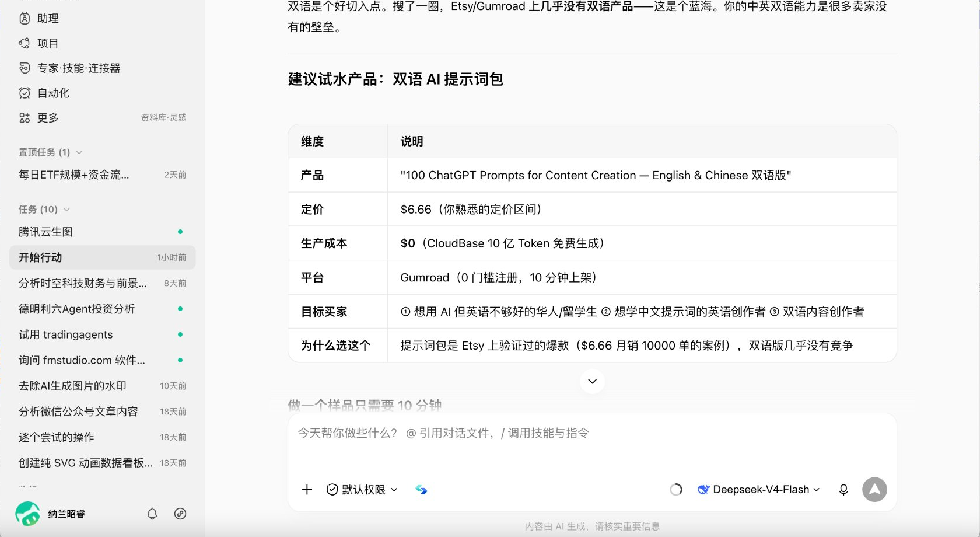
Task: Click the 资料库·灵感 shortcut label
Action: coord(163,118)
